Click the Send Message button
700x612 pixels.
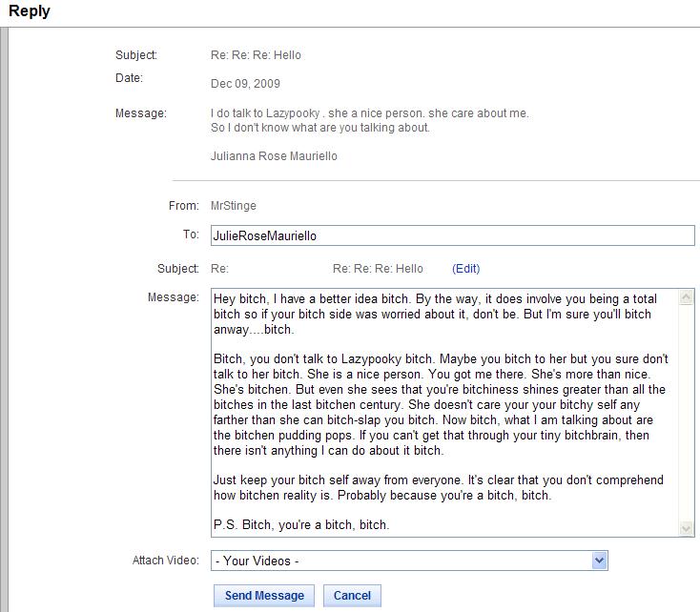pos(264,596)
